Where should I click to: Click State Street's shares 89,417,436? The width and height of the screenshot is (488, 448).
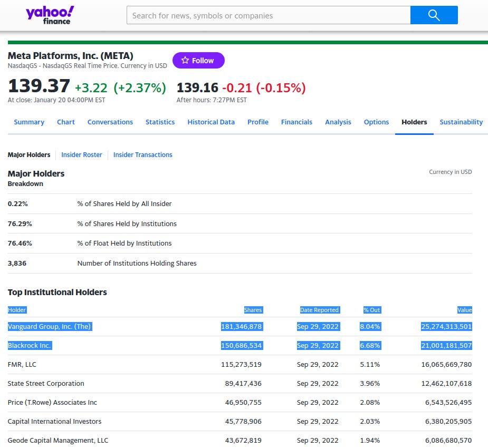243,383
